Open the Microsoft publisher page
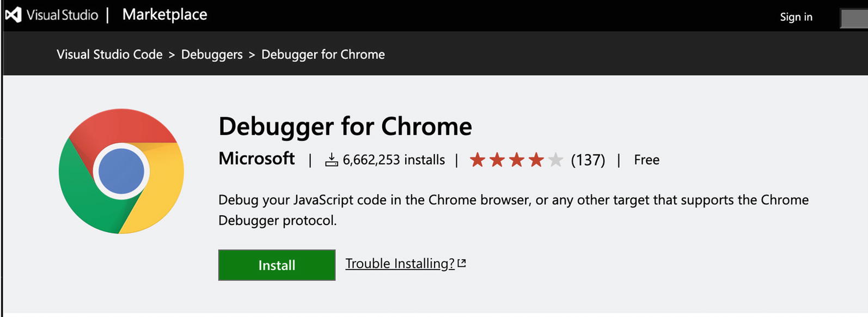Image resolution: width=868 pixels, height=317 pixels. click(x=256, y=158)
